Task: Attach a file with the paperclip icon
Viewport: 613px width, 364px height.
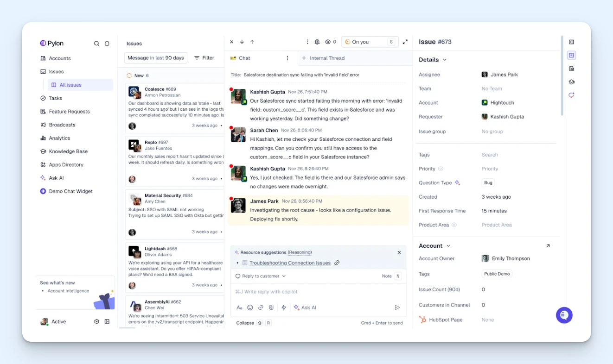Action: point(271,308)
